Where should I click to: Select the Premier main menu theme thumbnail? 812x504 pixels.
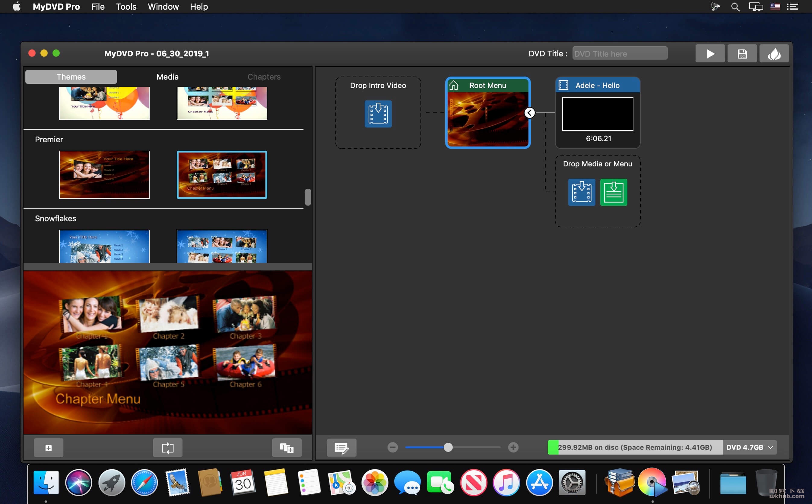(104, 175)
